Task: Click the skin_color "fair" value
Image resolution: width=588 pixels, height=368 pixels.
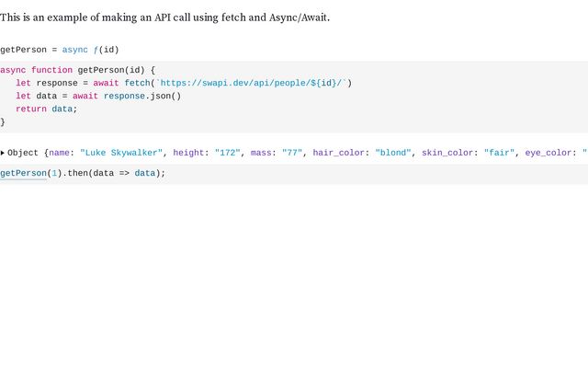Action: tap(499, 153)
